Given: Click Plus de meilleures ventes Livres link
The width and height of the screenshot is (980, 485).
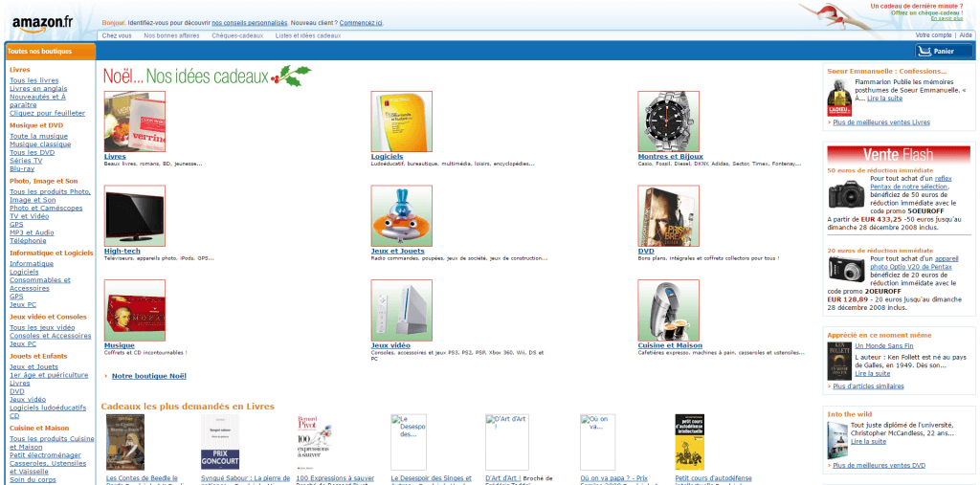Looking at the screenshot, I should pos(881,122).
